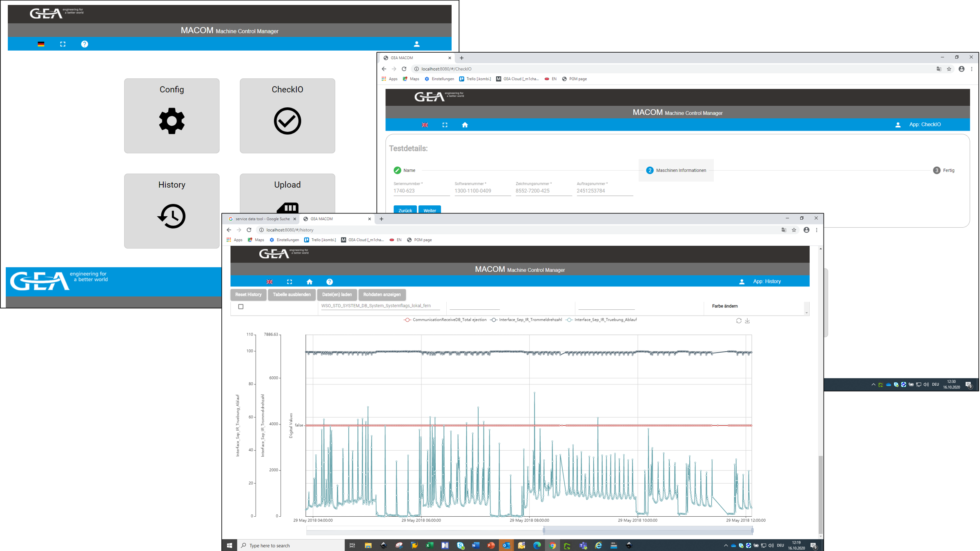
Task: Check the Systemflags_lokal_fern row checkbox
Action: click(x=241, y=307)
